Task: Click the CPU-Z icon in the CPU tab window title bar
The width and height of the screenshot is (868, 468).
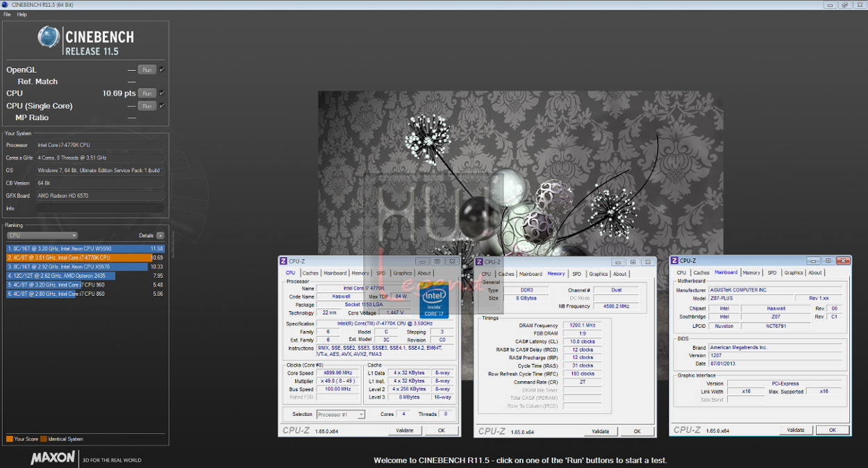Action: point(283,261)
